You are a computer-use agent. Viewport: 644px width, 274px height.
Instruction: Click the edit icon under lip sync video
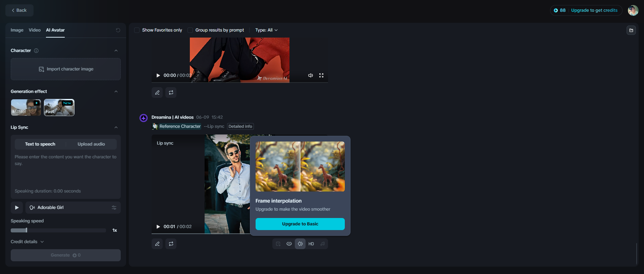157,244
